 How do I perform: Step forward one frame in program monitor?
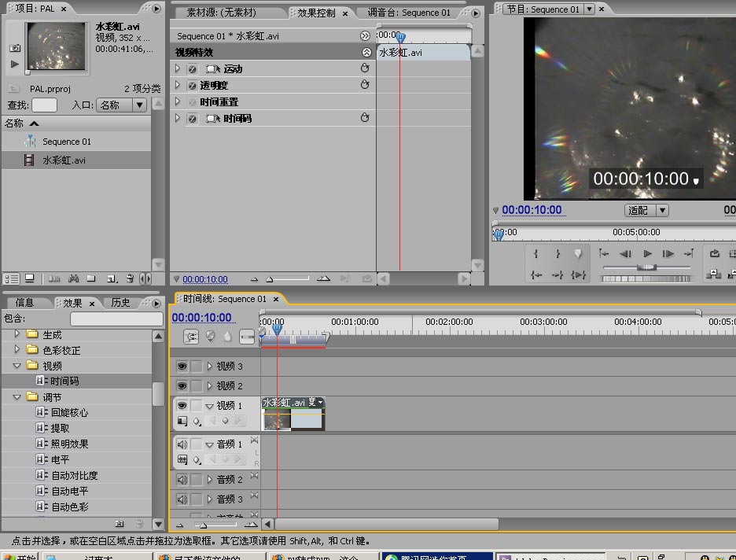(x=668, y=254)
